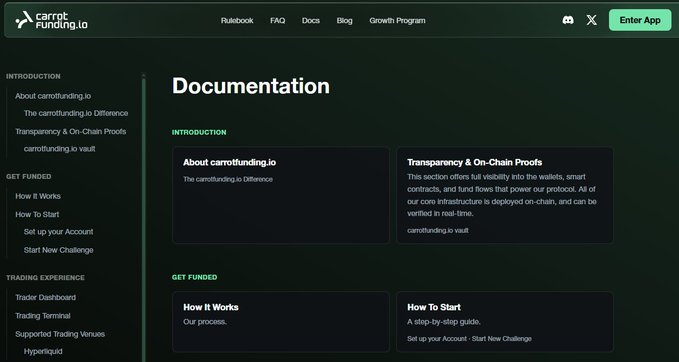
Task: Select How It Works in sidebar
Action: point(38,196)
